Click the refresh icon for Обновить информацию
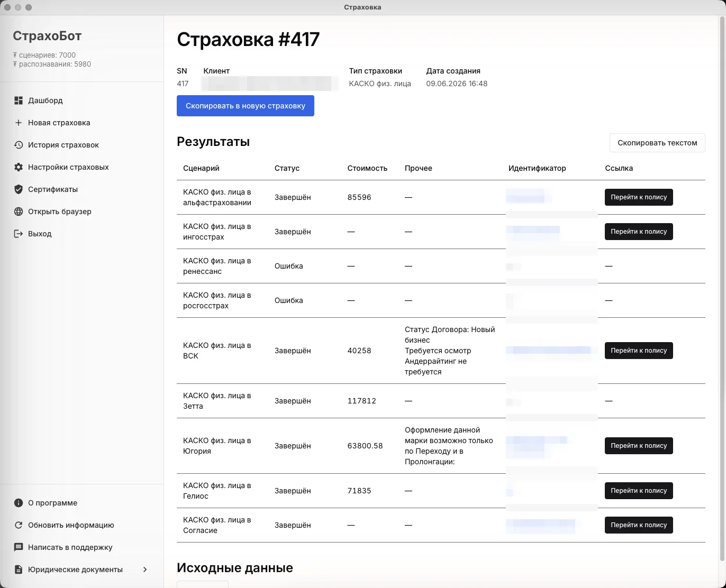The width and height of the screenshot is (726, 588). click(19, 525)
